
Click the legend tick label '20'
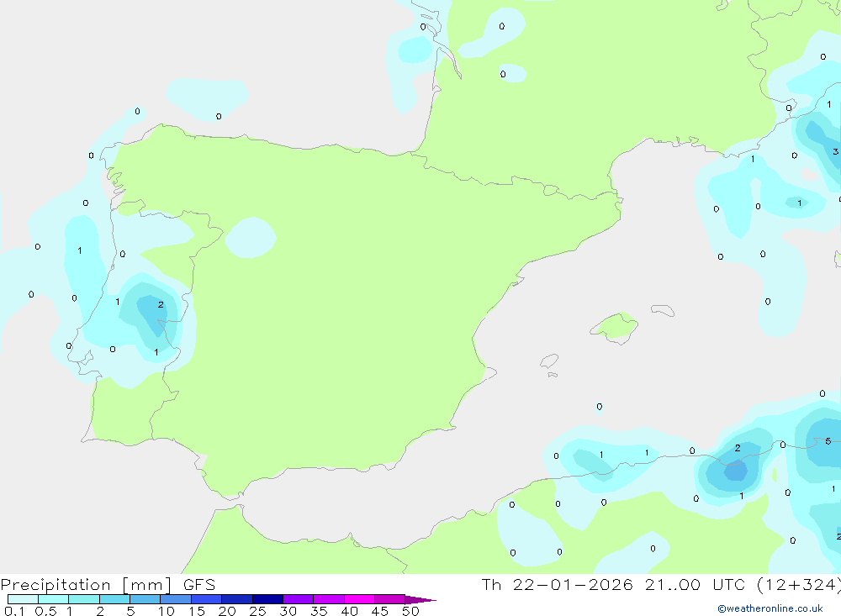pyautogui.click(x=227, y=611)
